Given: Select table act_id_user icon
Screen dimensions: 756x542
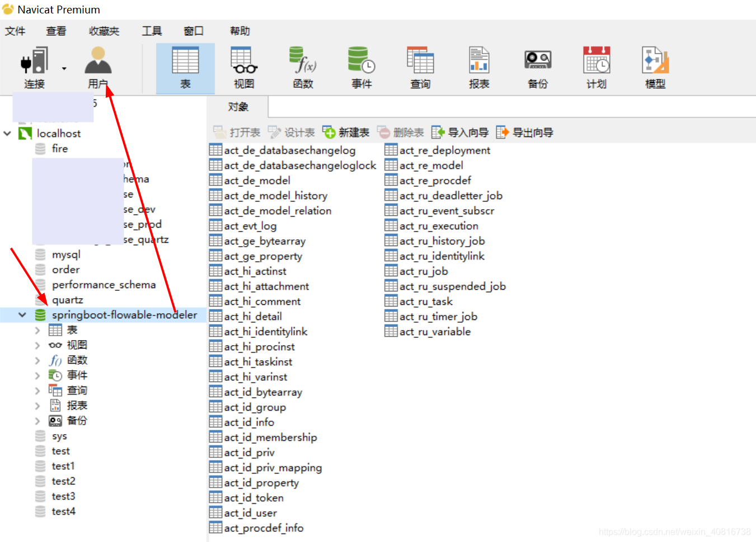Looking at the screenshot, I should pos(215,512).
